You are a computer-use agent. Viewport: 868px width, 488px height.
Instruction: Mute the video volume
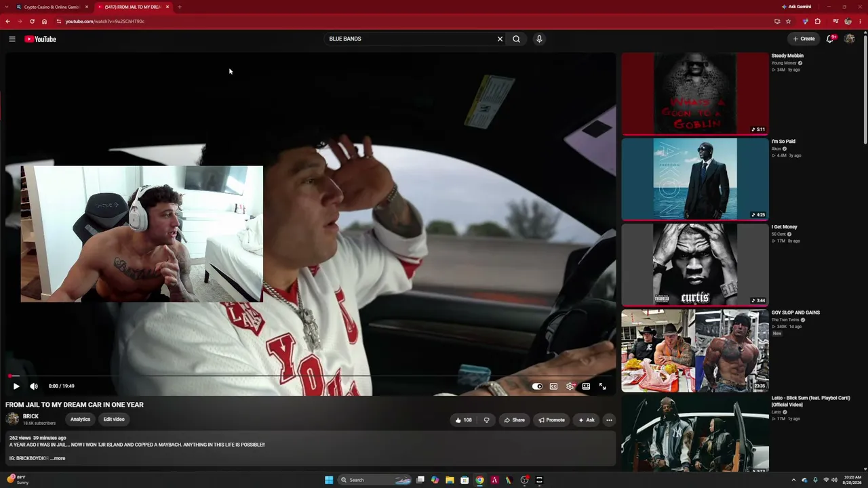click(x=34, y=386)
